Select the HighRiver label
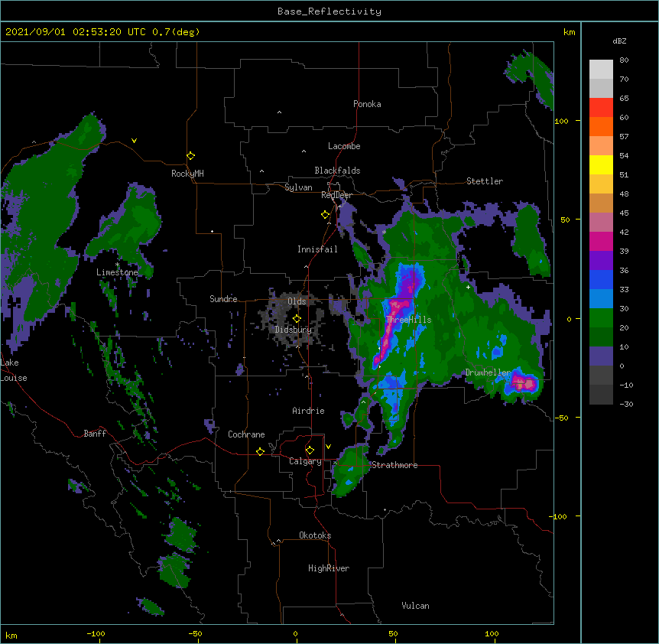The width and height of the screenshot is (659, 644). point(329,568)
